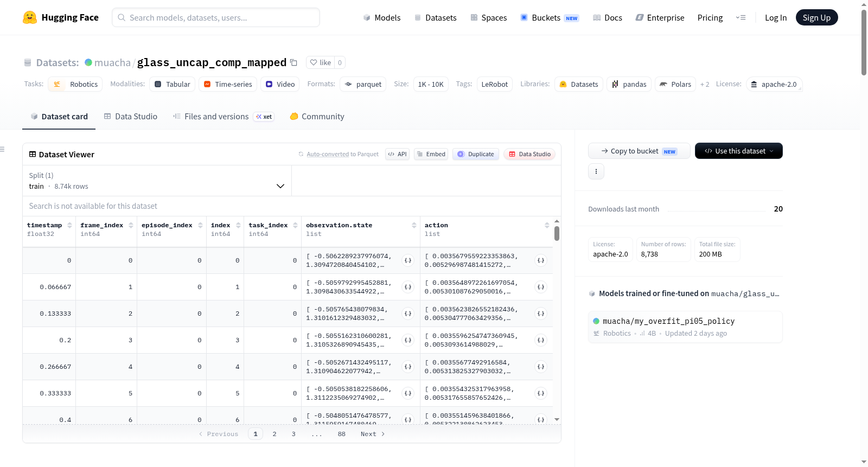Switch to Files and versions tab

(223, 116)
